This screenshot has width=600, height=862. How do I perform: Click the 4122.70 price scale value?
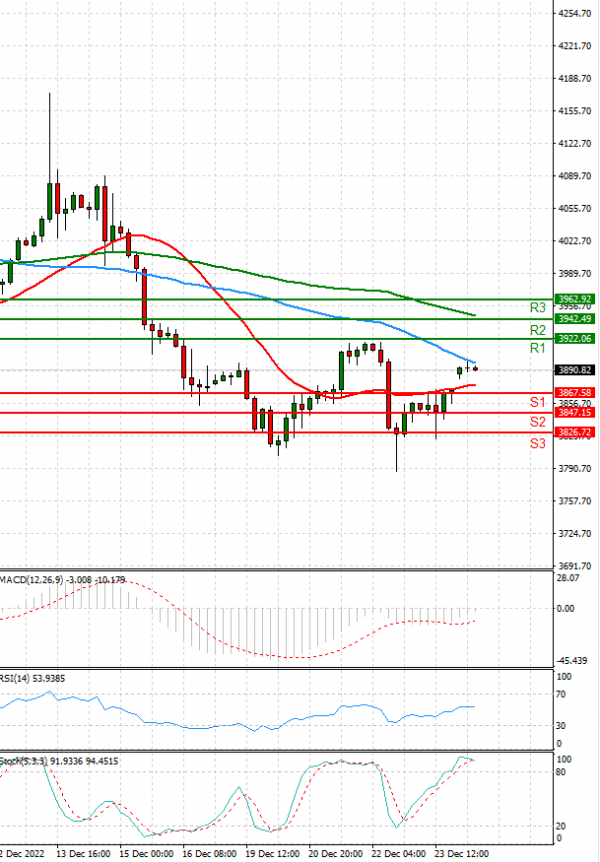point(574,143)
